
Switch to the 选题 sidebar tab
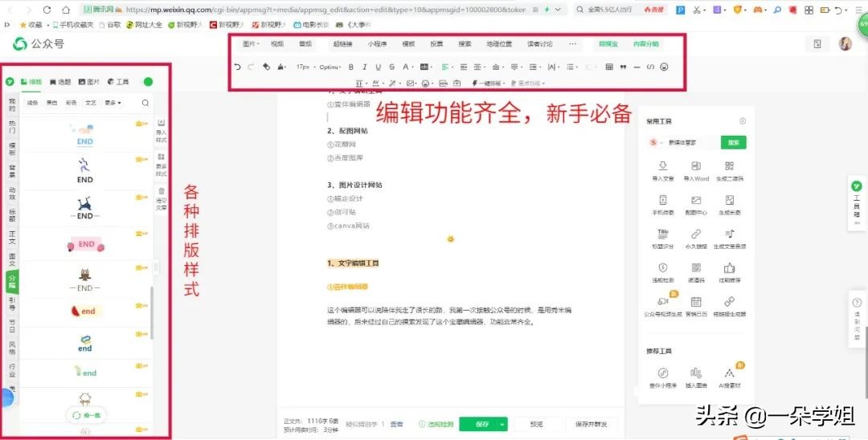(x=60, y=82)
